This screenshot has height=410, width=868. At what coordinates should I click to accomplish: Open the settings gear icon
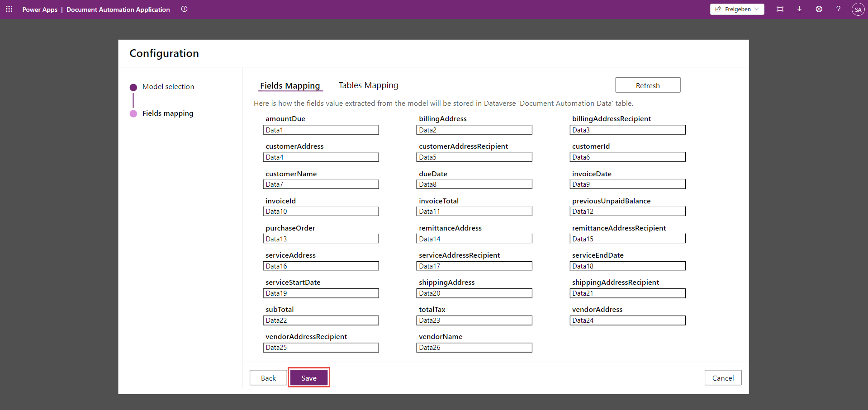click(x=819, y=9)
